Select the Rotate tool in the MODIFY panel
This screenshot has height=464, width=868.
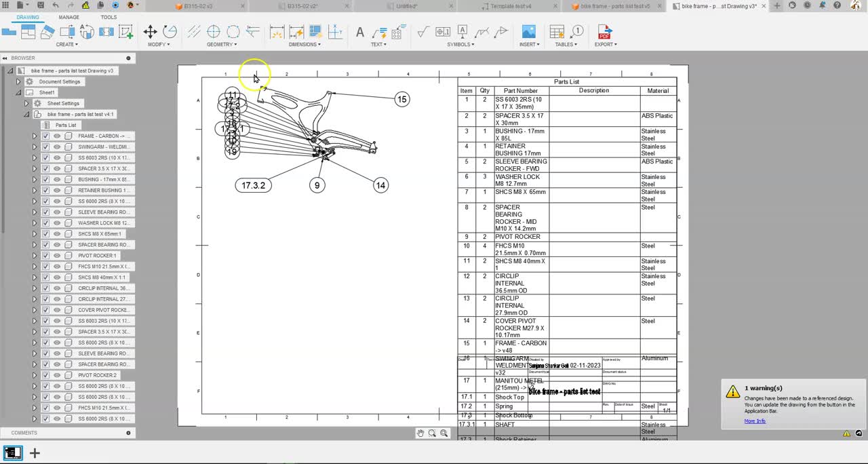pos(170,31)
